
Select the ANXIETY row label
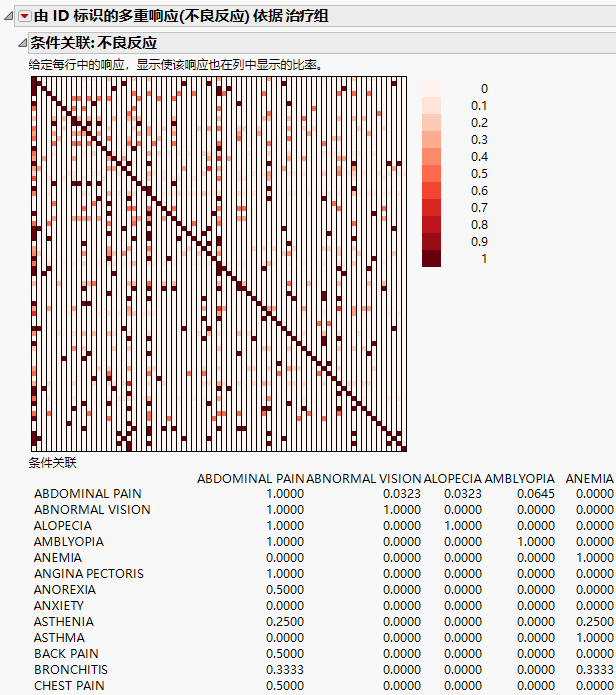tap(59, 605)
